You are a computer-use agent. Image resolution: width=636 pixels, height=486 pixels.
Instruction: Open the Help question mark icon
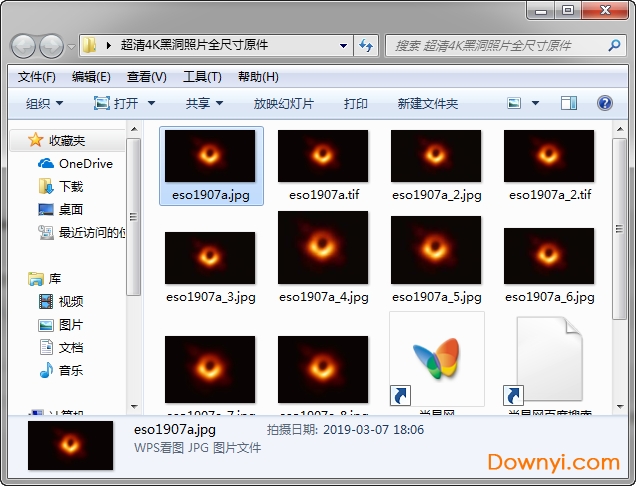[604, 103]
